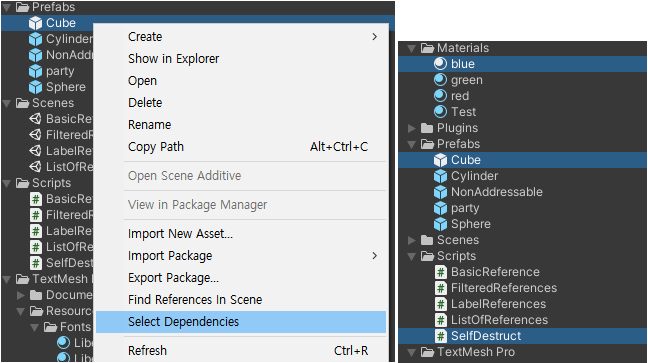Collapse the Prefabs folder in right panel

point(412,144)
